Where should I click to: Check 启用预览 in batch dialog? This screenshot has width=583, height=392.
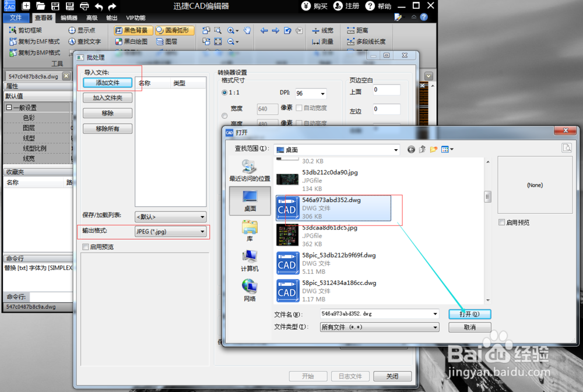click(x=86, y=247)
